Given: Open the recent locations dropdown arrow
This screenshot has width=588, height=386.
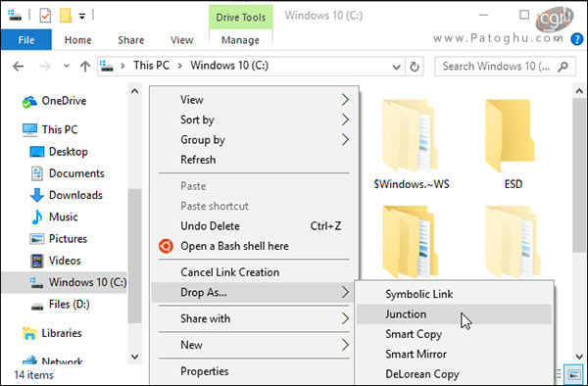Looking at the screenshot, I should pyautogui.click(x=67, y=66).
